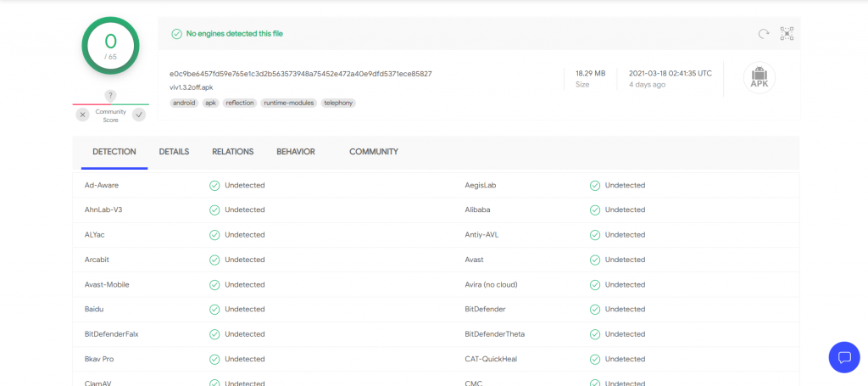868x386 pixels.
Task: Click the BitDefender engine name
Action: coord(485,309)
